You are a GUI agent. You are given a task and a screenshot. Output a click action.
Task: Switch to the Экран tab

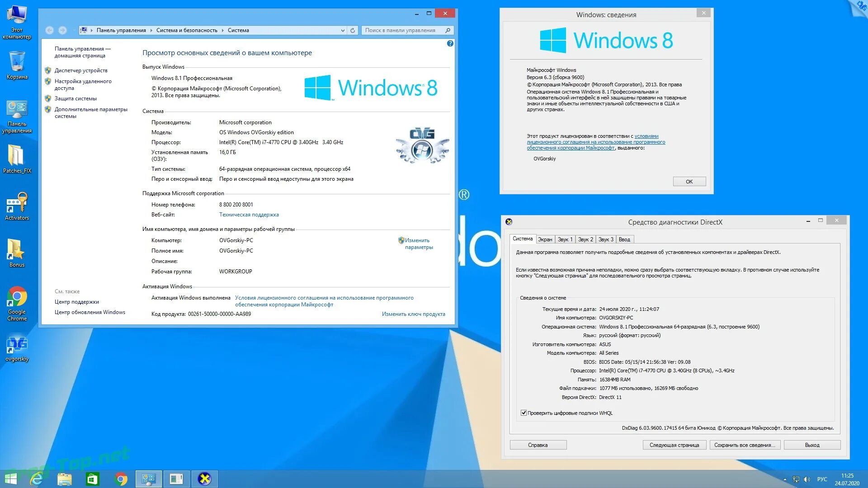coord(545,239)
